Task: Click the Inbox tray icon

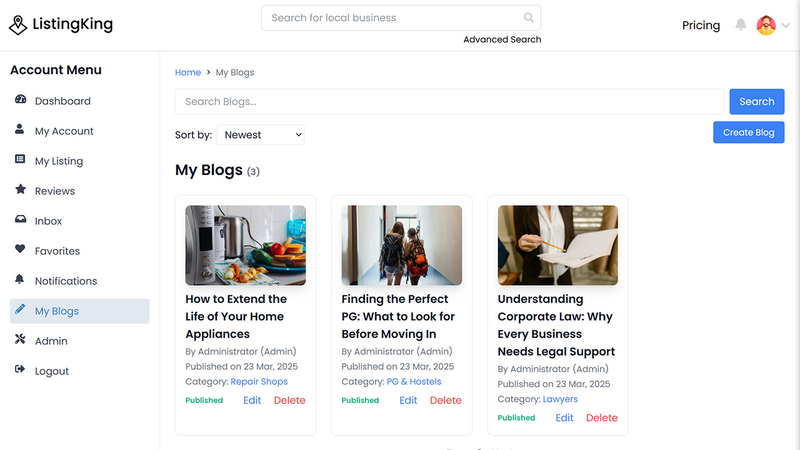Action: 20,219
